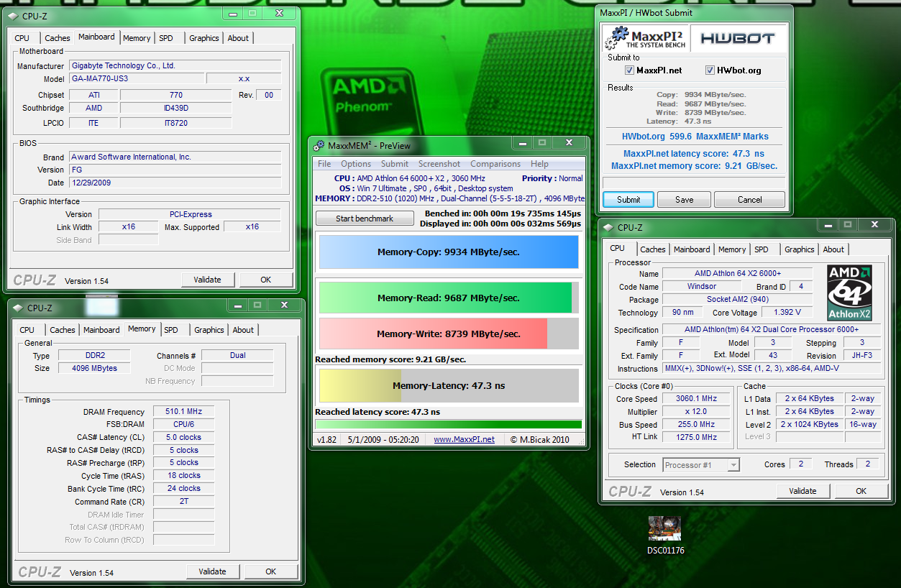The height and width of the screenshot is (588, 901).
Task: Open the www.MaxxPI.net link
Action: tap(464, 439)
